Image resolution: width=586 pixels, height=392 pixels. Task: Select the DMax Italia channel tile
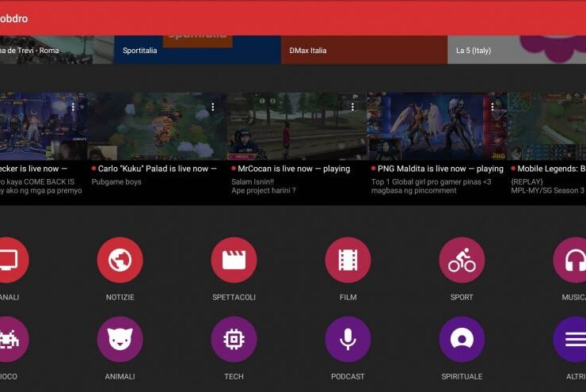(364, 50)
